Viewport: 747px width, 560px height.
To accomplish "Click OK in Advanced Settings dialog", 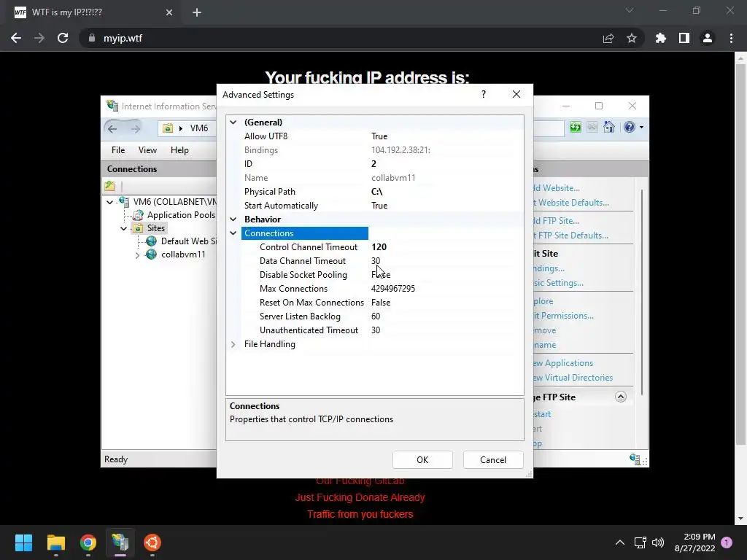I will (422, 459).
